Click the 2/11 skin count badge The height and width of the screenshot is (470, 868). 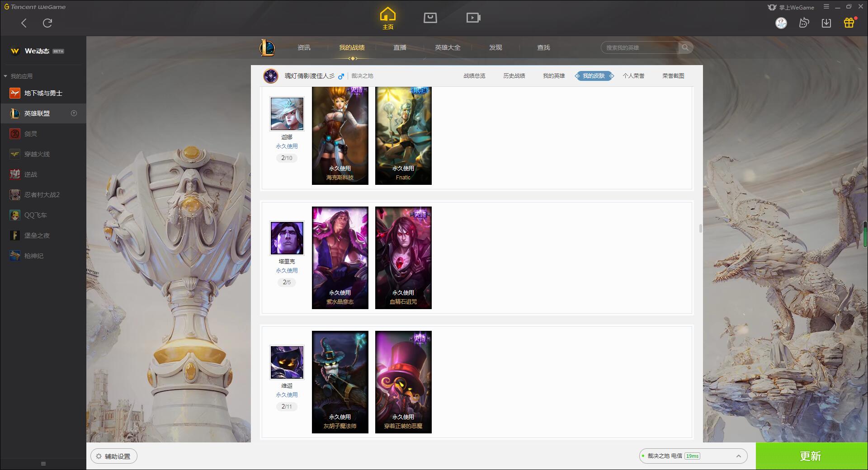pos(287,406)
